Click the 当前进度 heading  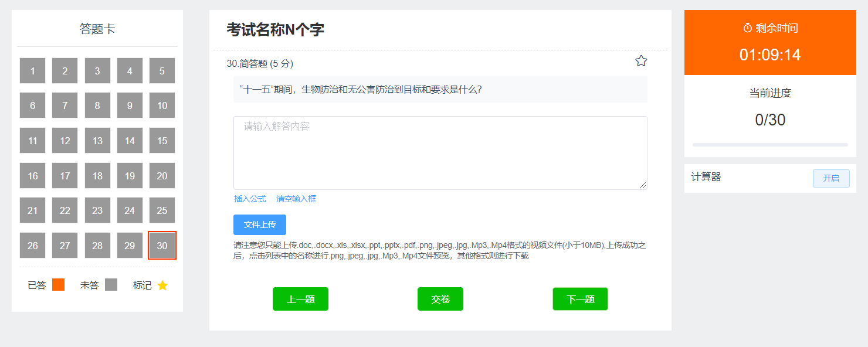(770, 93)
